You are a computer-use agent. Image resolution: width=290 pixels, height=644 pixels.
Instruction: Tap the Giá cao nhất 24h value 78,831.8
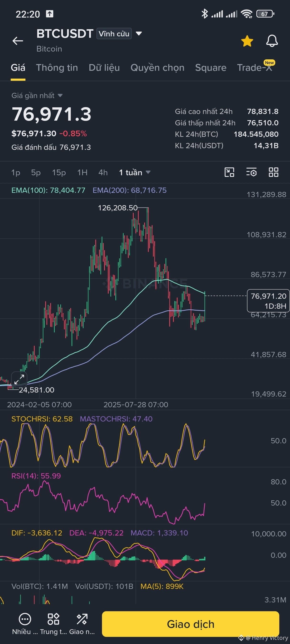(x=263, y=111)
